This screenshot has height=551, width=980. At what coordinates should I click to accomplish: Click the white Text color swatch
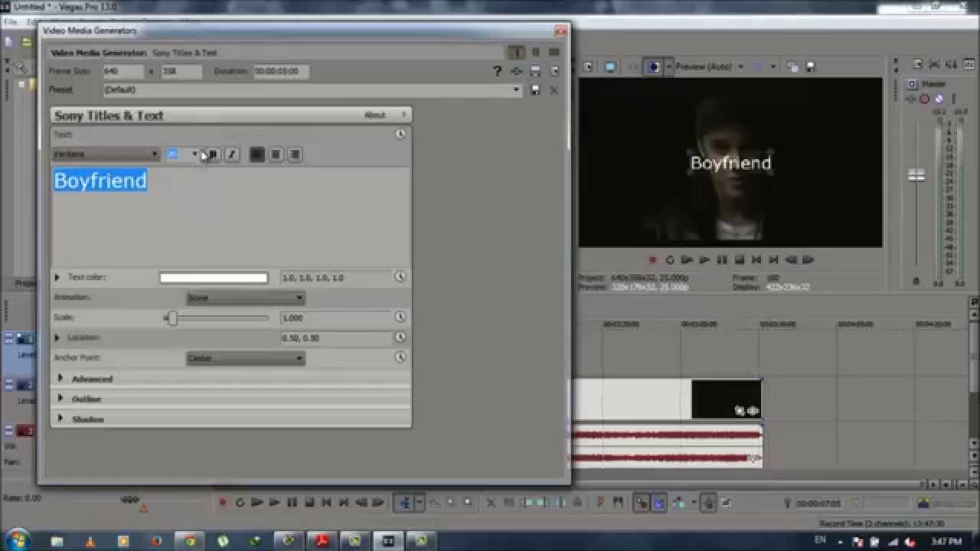(x=214, y=278)
